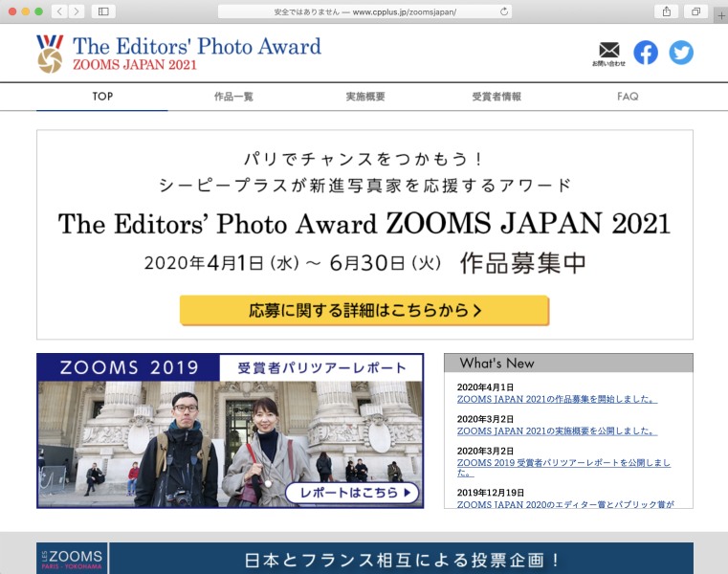
Task: Open link ZOOMS JAPAN 2021の実施概要を公開しました
Action: click(x=557, y=430)
